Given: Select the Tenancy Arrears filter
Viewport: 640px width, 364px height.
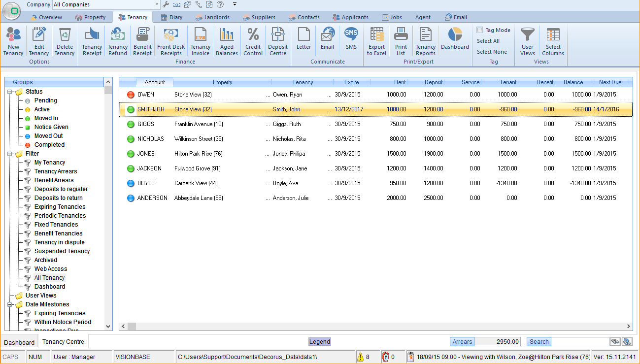Looking at the screenshot, I should tap(56, 171).
